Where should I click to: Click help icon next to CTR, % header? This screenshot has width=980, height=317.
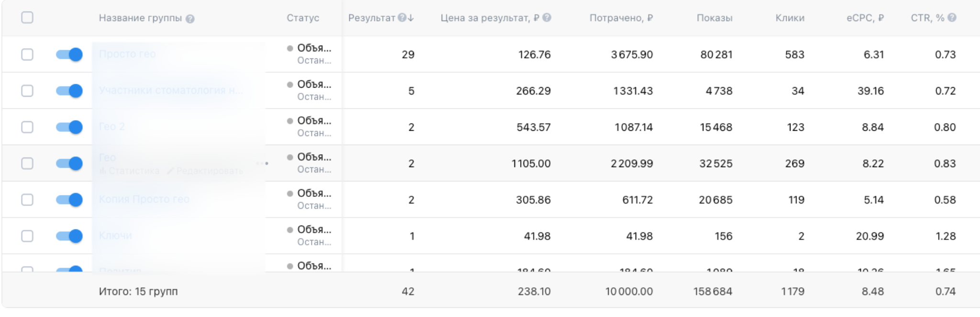pos(952,18)
